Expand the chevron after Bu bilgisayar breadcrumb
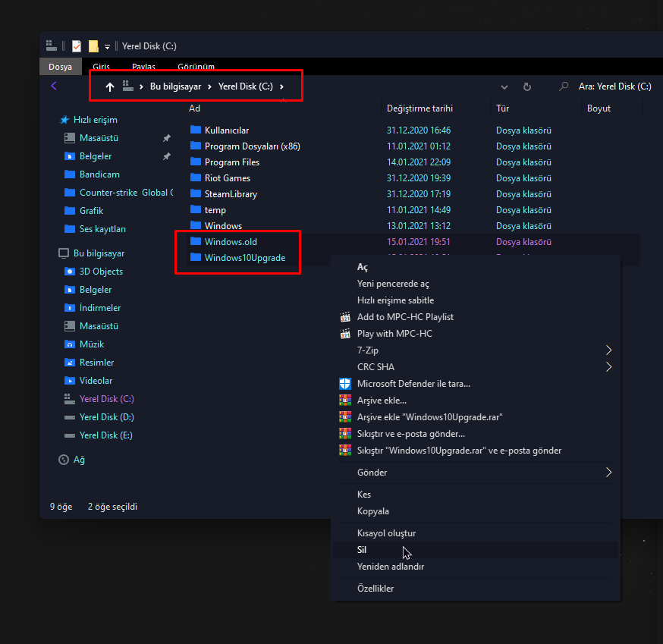The image size is (663, 644). tap(209, 86)
